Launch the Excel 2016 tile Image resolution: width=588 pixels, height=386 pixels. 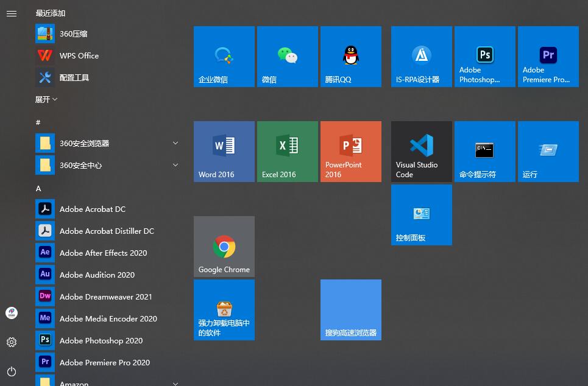coord(288,152)
